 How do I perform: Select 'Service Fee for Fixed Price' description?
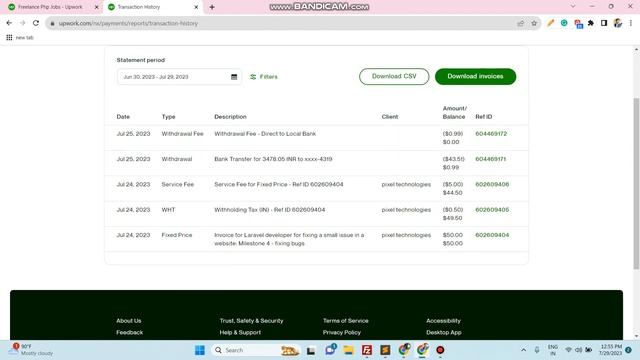click(279, 184)
